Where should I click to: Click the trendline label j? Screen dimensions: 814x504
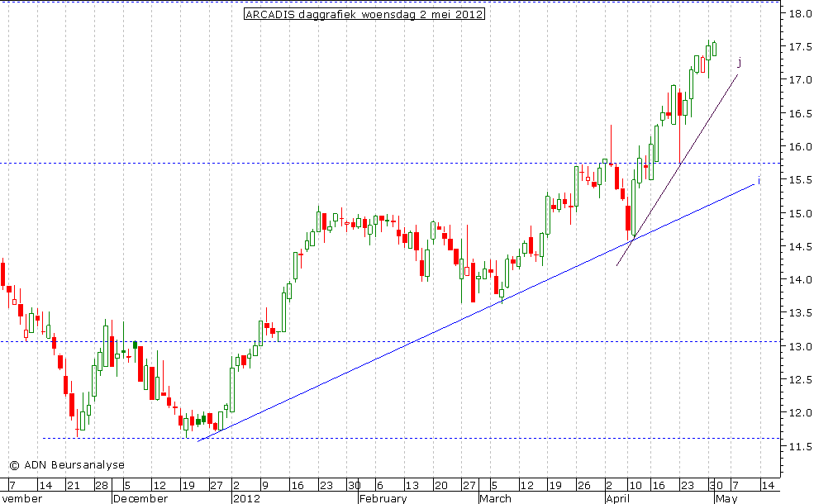740,63
